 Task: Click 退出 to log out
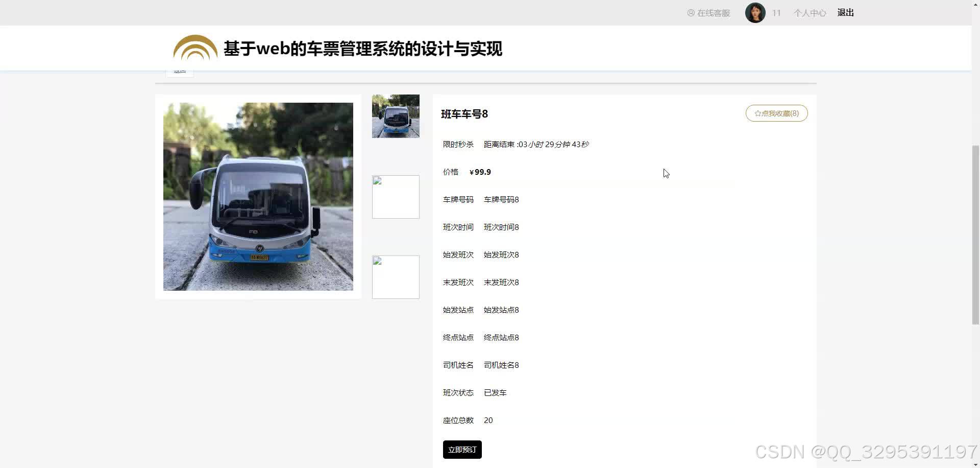click(x=845, y=12)
